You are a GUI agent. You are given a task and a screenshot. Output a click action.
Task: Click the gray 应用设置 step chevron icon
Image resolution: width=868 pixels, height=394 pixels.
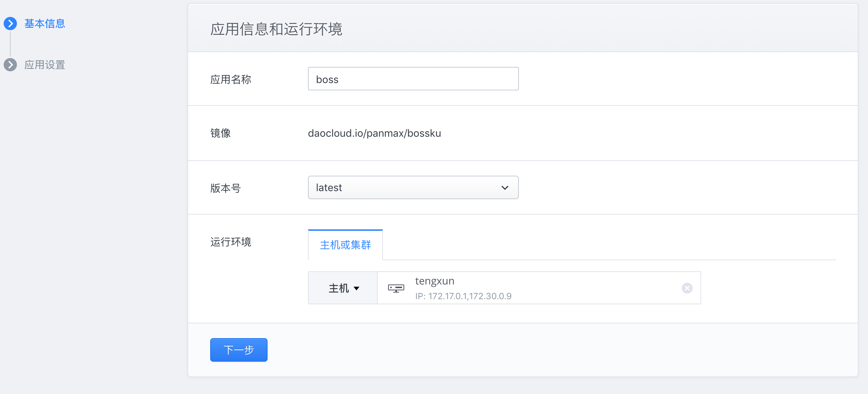tap(10, 65)
